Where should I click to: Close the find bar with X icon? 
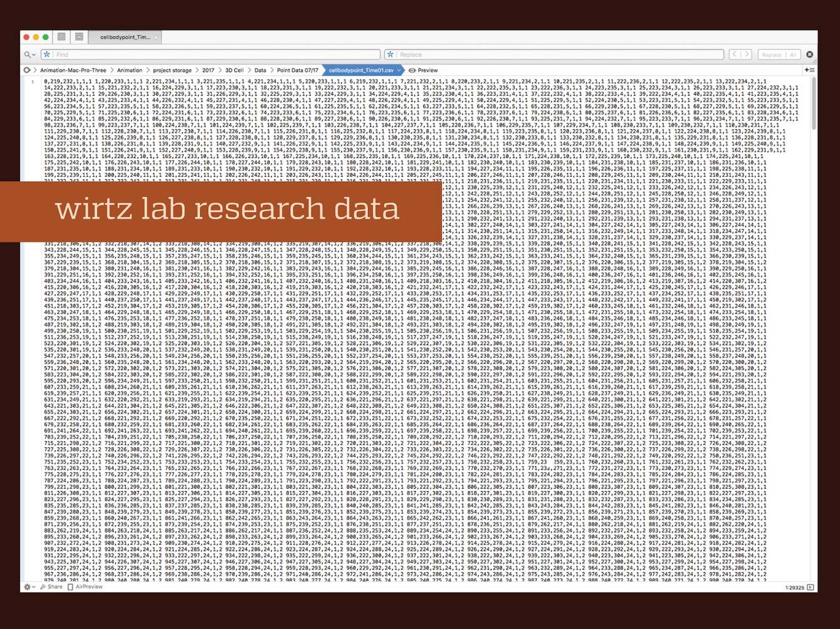click(x=809, y=55)
